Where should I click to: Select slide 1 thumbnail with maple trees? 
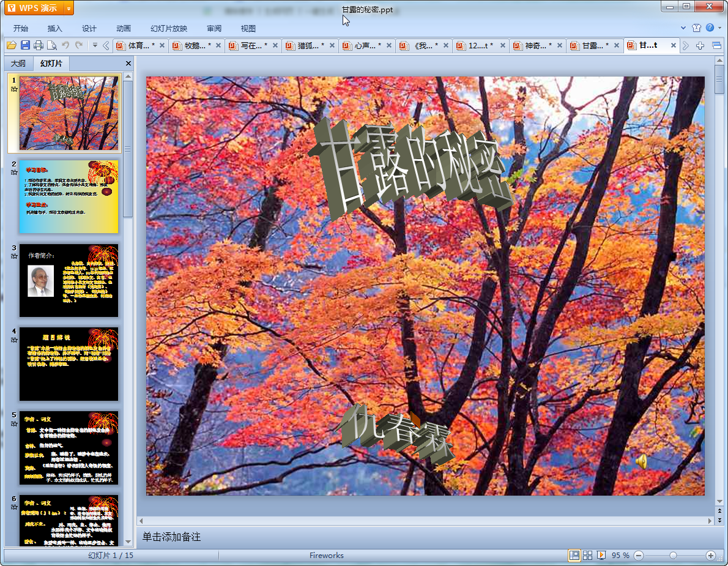[69, 113]
